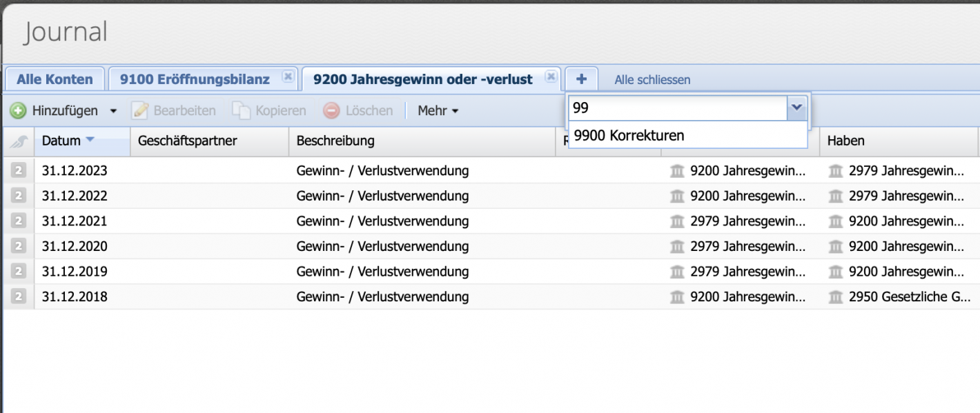Switch to the Alle Konten tab

point(54,79)
